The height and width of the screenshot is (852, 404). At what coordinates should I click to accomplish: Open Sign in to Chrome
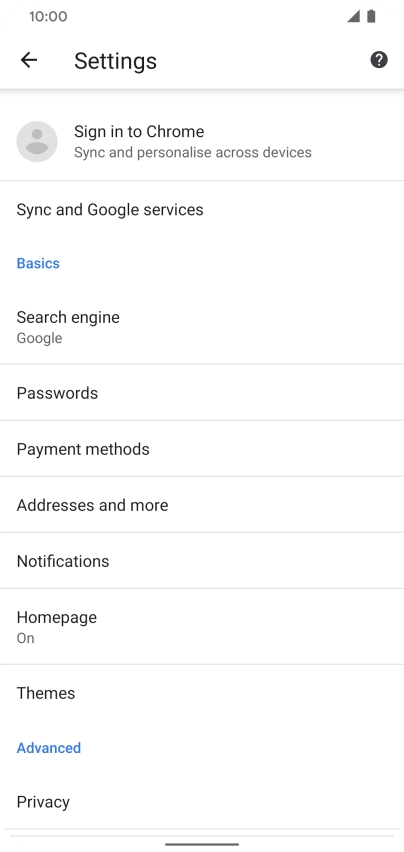pos(202,141)
